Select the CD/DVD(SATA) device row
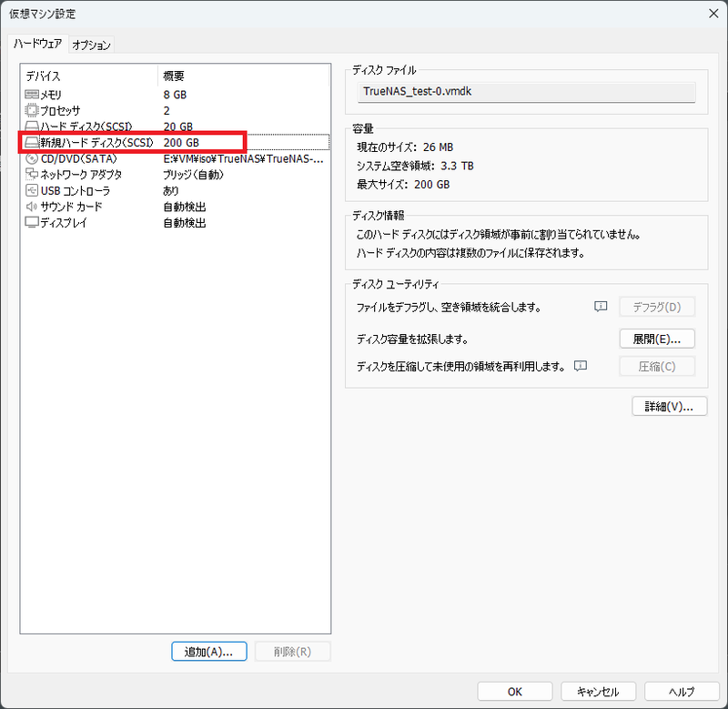 (177, 158)
